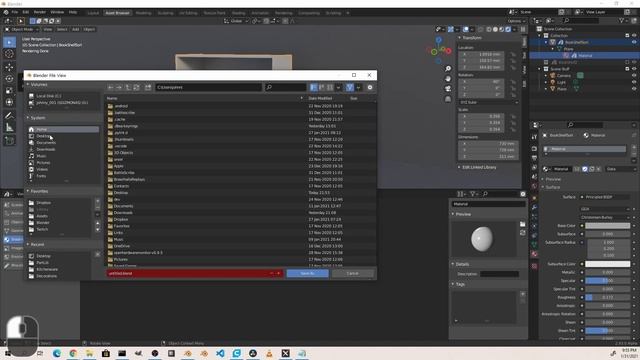Select the Rotate tool in viewport toolbar
Screen dimensions: 640x360
[x=9, y=79]
